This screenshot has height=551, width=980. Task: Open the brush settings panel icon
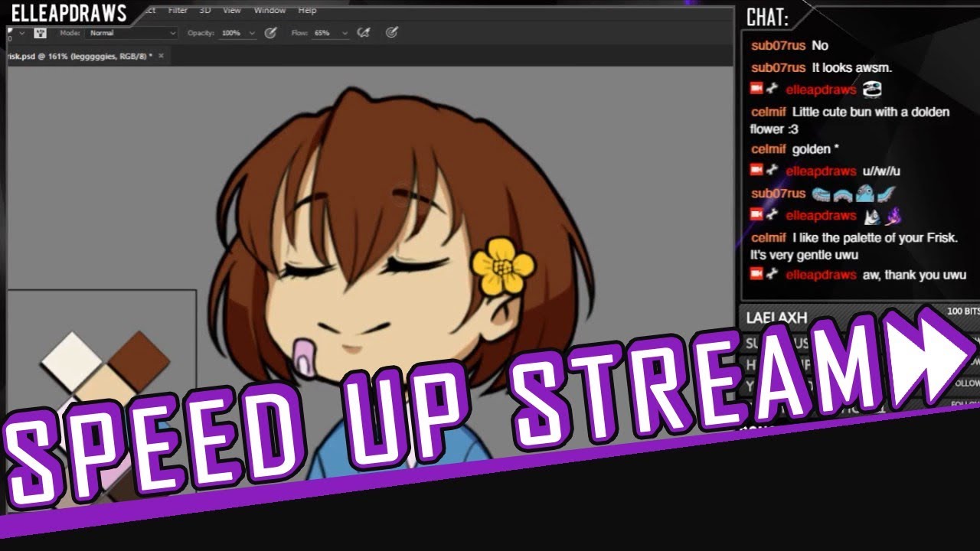[41, 33]
